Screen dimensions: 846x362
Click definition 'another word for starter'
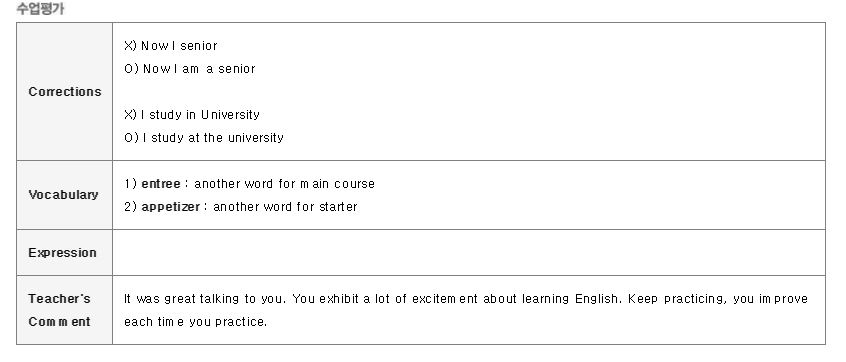[285, 207]
